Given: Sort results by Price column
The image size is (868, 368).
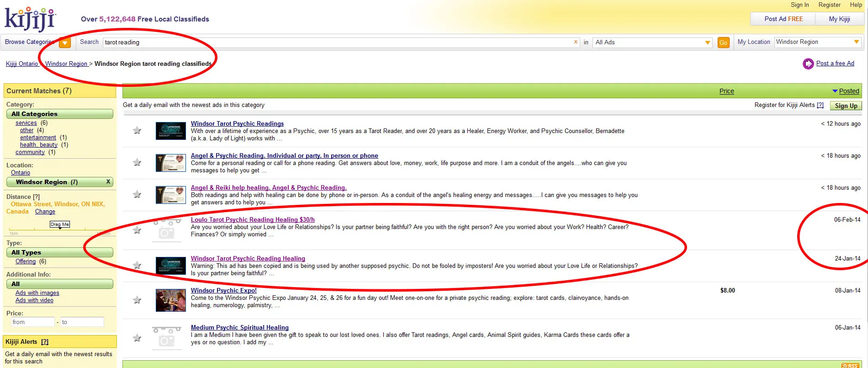Looking at the screenshot, I should [x=726, y=91].
